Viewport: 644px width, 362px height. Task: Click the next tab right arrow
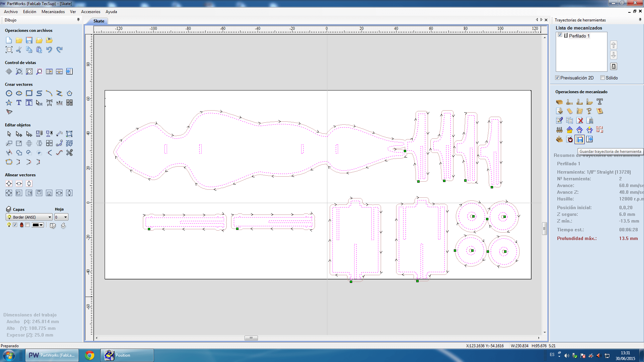click(541, 20)
